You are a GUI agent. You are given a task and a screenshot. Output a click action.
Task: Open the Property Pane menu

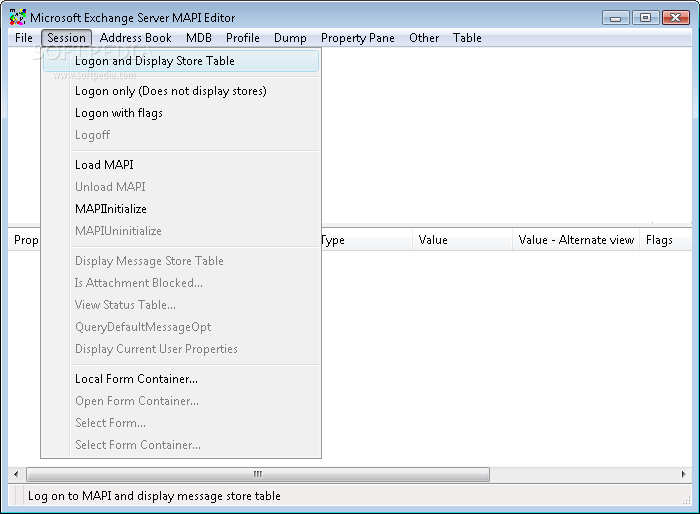(358, 38)
